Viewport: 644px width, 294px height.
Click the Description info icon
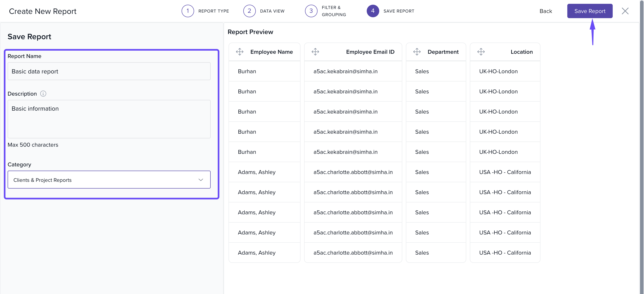pos(43,94)
